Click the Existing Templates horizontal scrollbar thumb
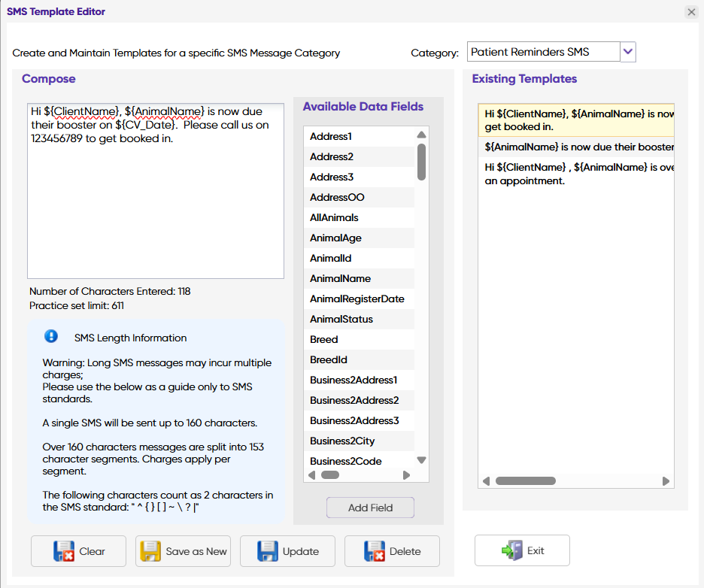This screenshot has width=704, height=588. click(525, 481)
